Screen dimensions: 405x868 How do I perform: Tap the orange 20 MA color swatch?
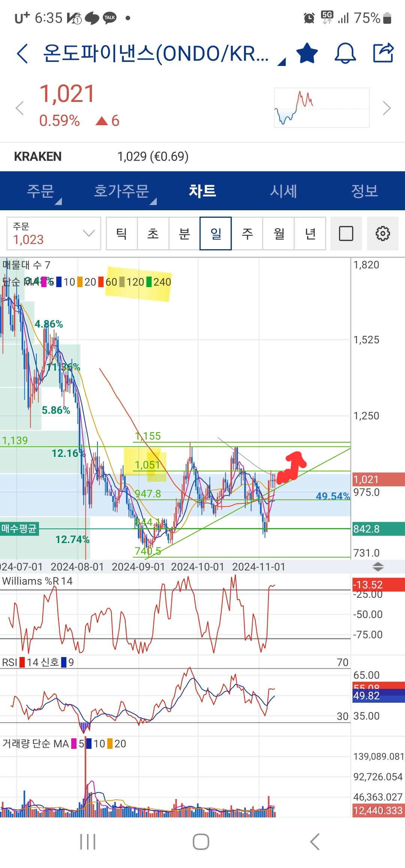[80, 282]
